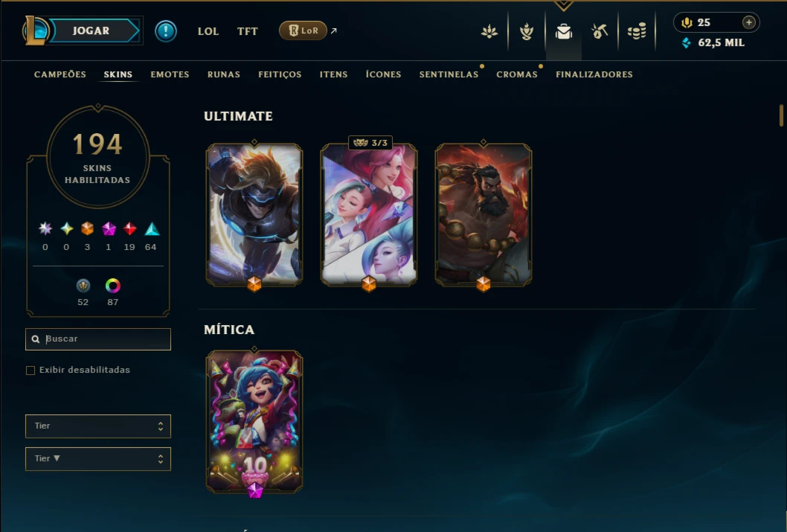Open the Loot hammer icon

tap(600, 31)
